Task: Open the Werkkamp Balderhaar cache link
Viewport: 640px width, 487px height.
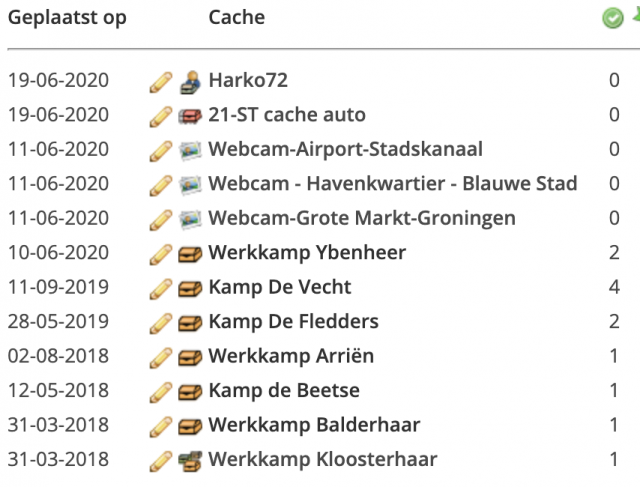Action: 314,425
